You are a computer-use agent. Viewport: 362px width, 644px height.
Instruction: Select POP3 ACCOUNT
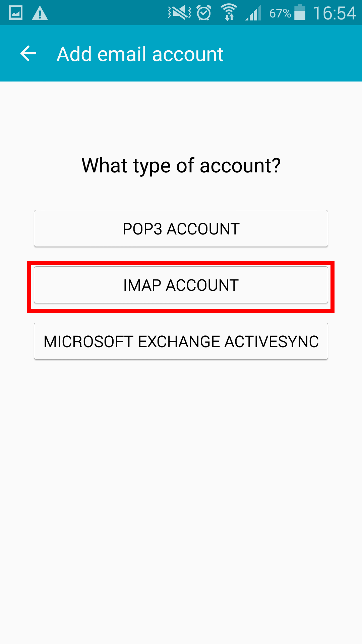click(x=181, y=228)
